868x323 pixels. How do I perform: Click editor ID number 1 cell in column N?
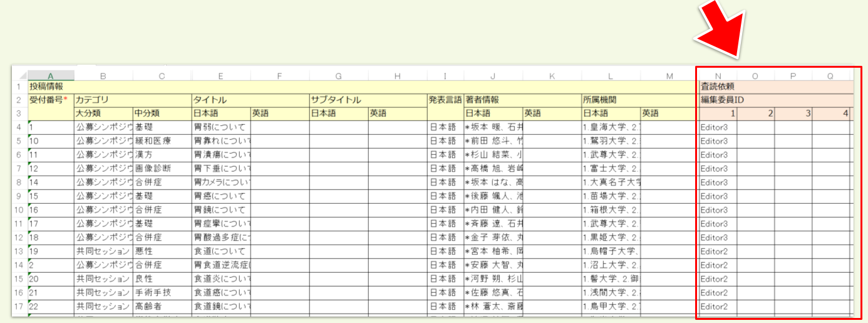point(718,114)
